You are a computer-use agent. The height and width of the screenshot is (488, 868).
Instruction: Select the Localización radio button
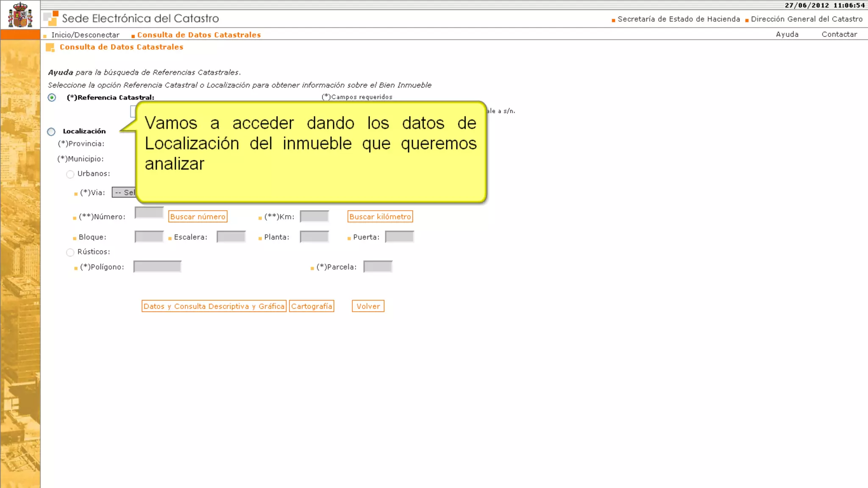tap(51, 131)
